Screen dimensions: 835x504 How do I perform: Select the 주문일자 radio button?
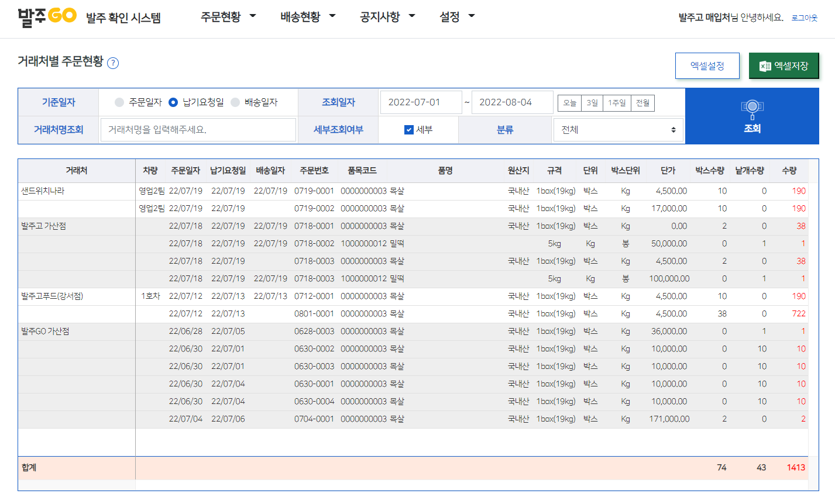(x=119, y=102)
